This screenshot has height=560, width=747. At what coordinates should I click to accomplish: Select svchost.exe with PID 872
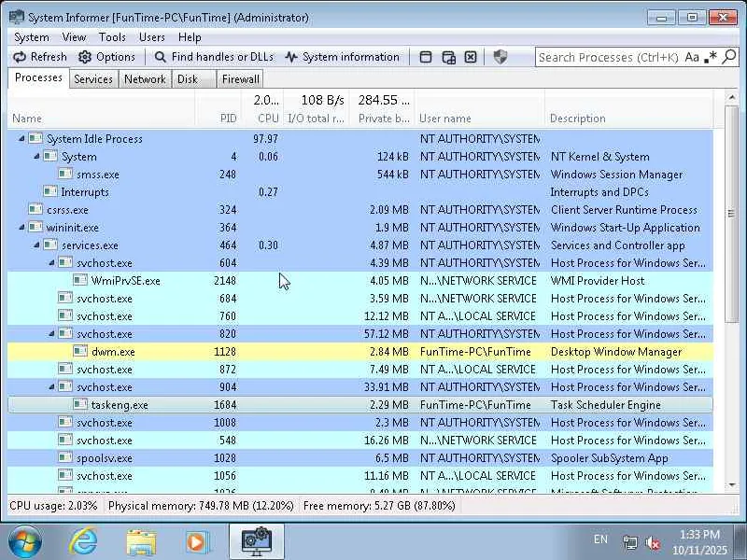[360, 370]
